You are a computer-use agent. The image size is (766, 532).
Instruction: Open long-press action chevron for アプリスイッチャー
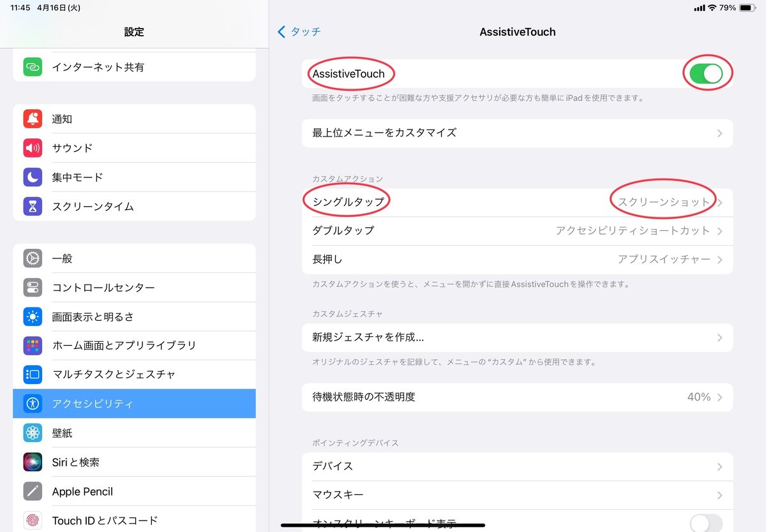(719, 260)
